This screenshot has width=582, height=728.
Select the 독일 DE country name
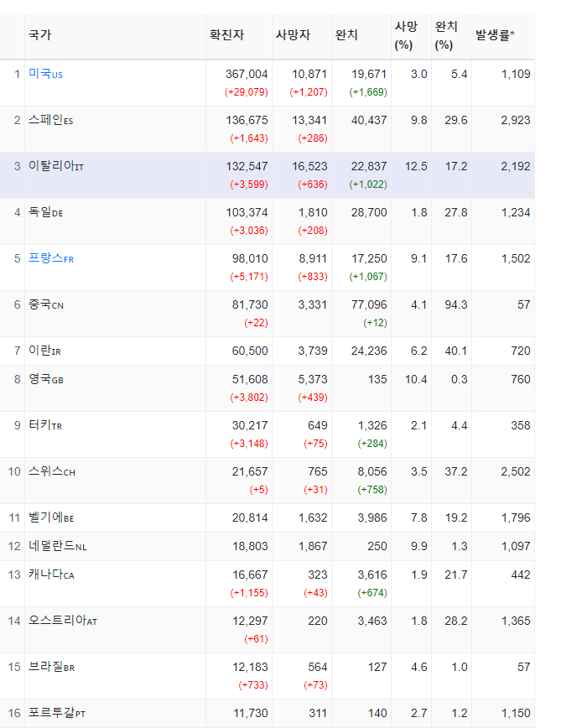(45, 213)
